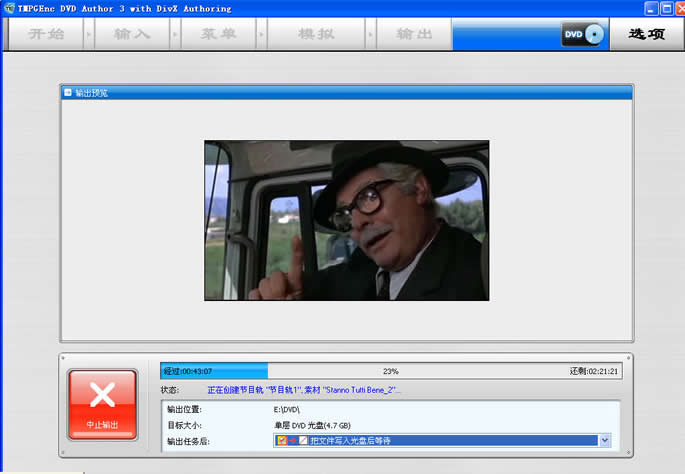Click the blank disc icon in 输出任务后 combo

point(303,440)
